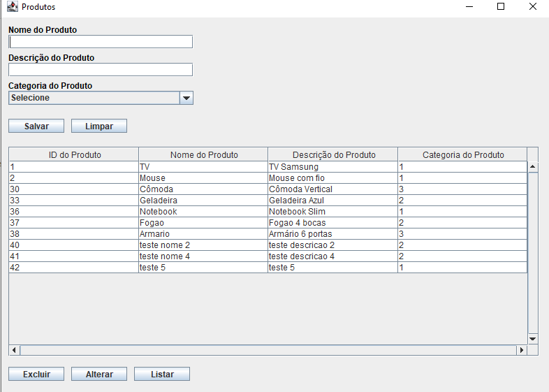549x392 pixels.
Task: Select the ID 33 cell
Action: (74, 201)
